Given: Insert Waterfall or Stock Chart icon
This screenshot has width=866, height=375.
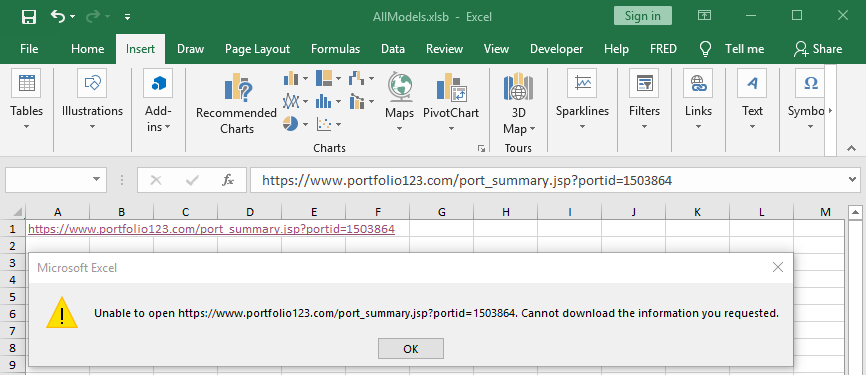Looking at the screenshot, I should tap(357, 78).
